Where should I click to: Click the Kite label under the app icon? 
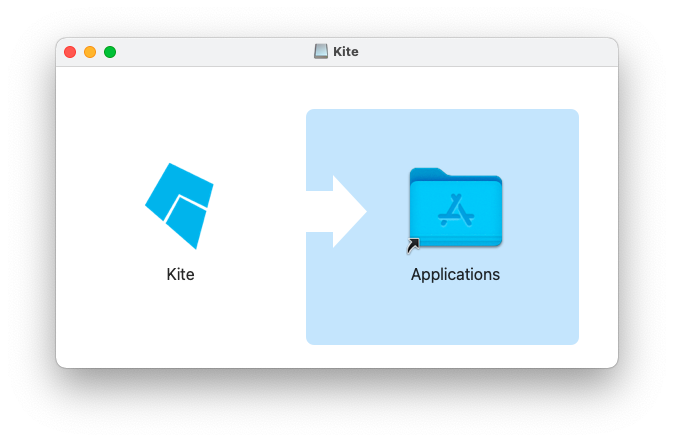[x=181, y=274]
